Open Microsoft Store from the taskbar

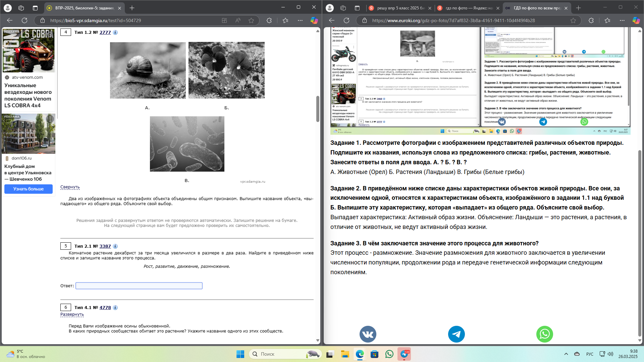coord(374,354)
